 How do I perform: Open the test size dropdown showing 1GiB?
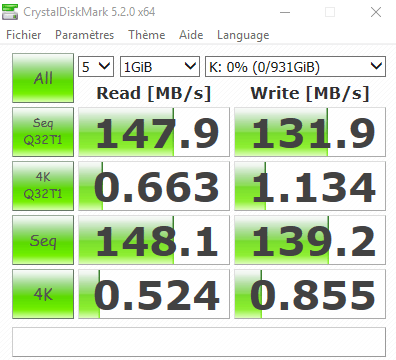(160, 67)
